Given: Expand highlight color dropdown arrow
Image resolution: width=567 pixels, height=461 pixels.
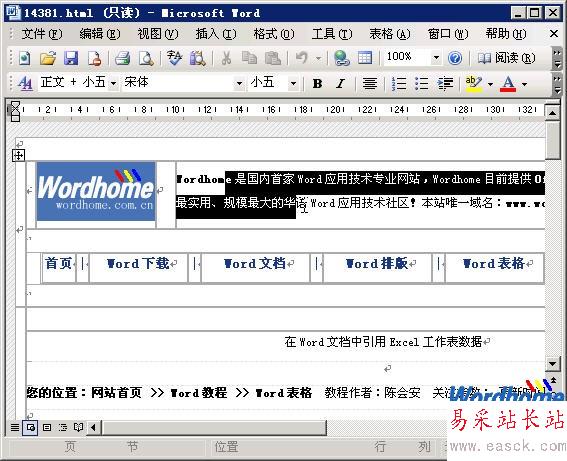Looking at the screenshot, I should tap(490, 84).
